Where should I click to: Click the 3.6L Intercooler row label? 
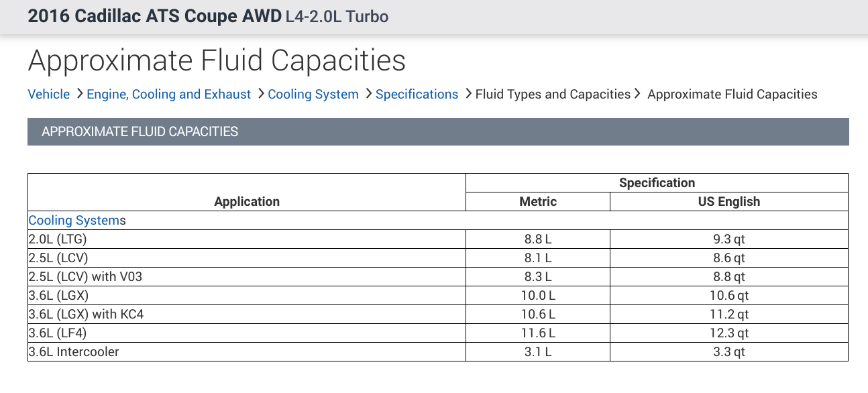(74, 351)
